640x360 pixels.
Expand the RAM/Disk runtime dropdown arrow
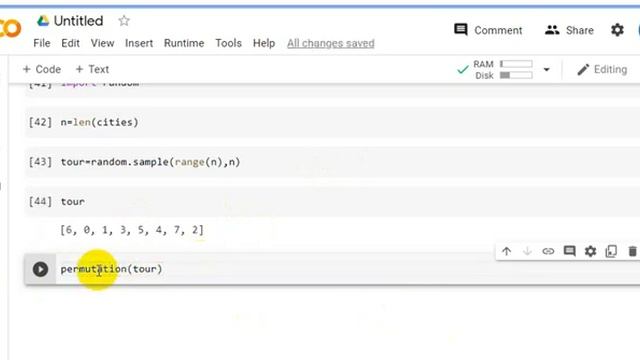click(x=547, y=70)
